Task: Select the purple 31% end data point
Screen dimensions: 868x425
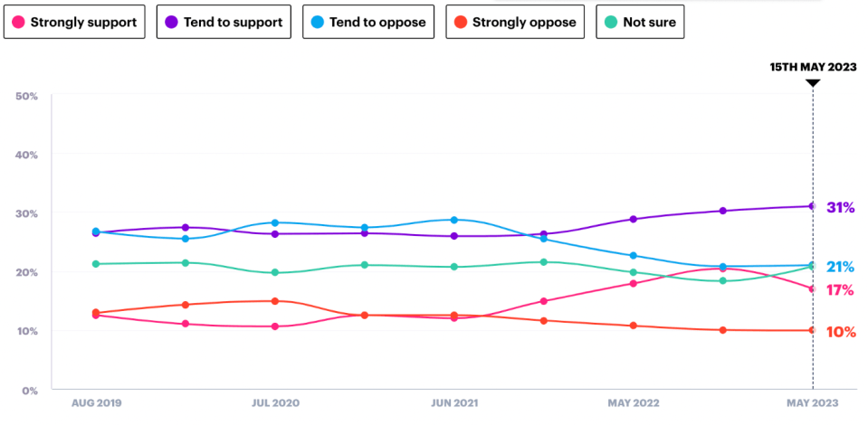Action: coord(813,206)
